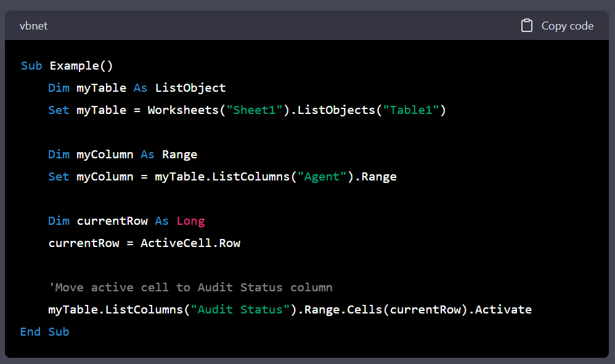Click the "Table1" string in code
The height and width of the screenshot is (364, 615).
point(411,110)
